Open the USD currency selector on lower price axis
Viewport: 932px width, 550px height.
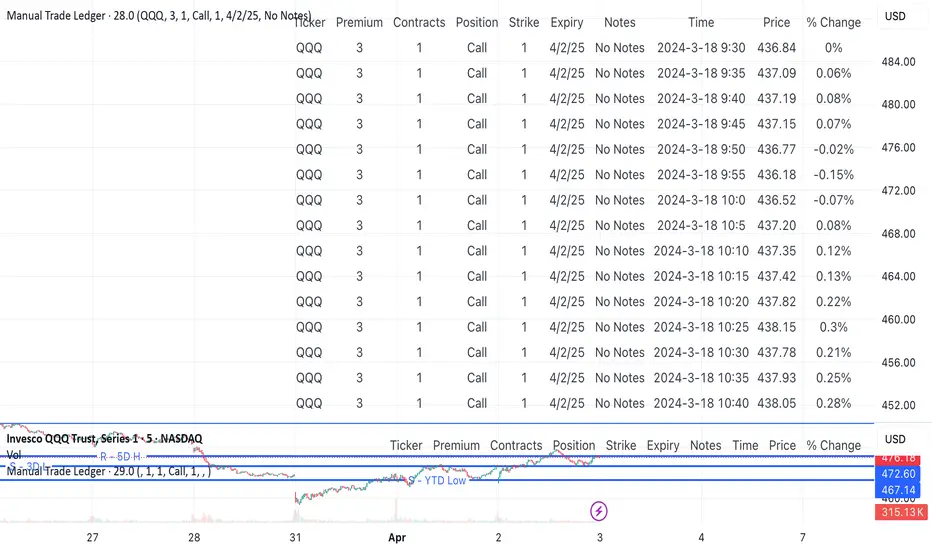(x=896, y=440)
